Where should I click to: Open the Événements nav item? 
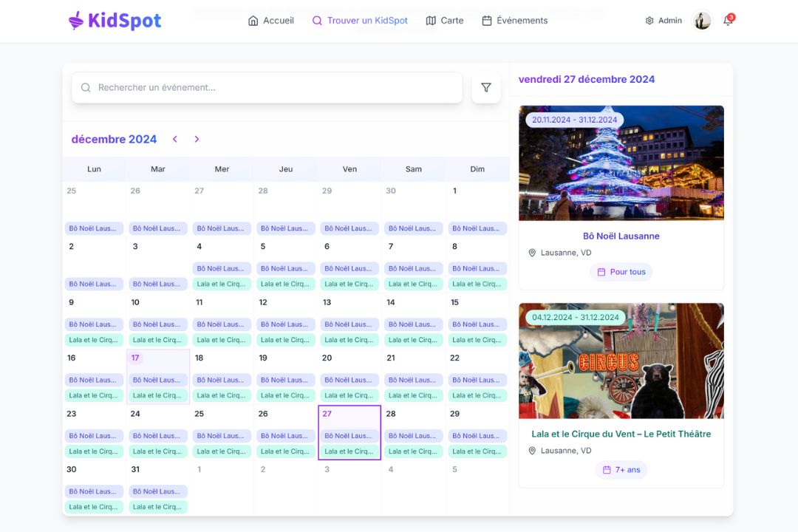coord(515,21)
